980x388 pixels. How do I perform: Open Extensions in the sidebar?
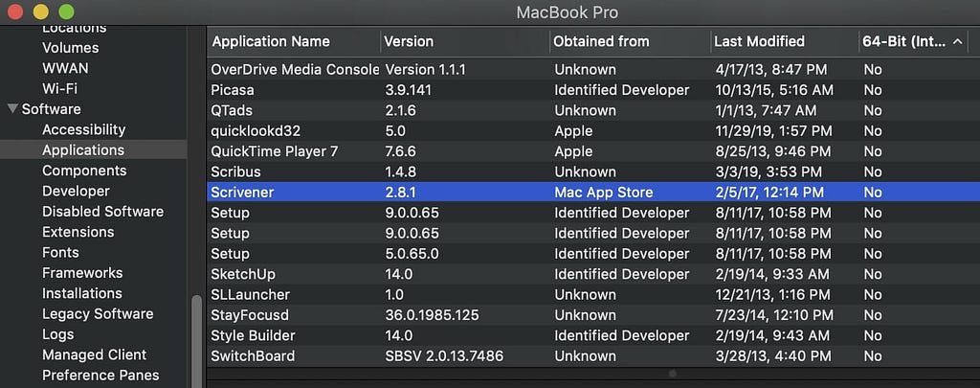coord(78,232)
